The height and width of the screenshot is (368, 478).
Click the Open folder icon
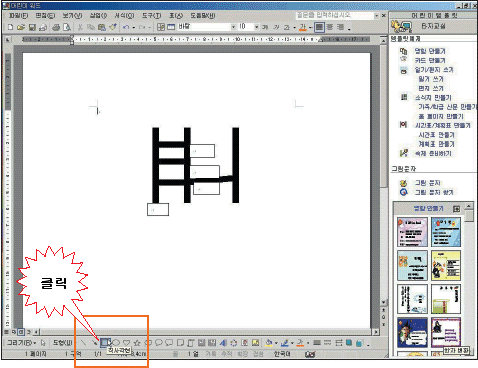pos(21,27)
